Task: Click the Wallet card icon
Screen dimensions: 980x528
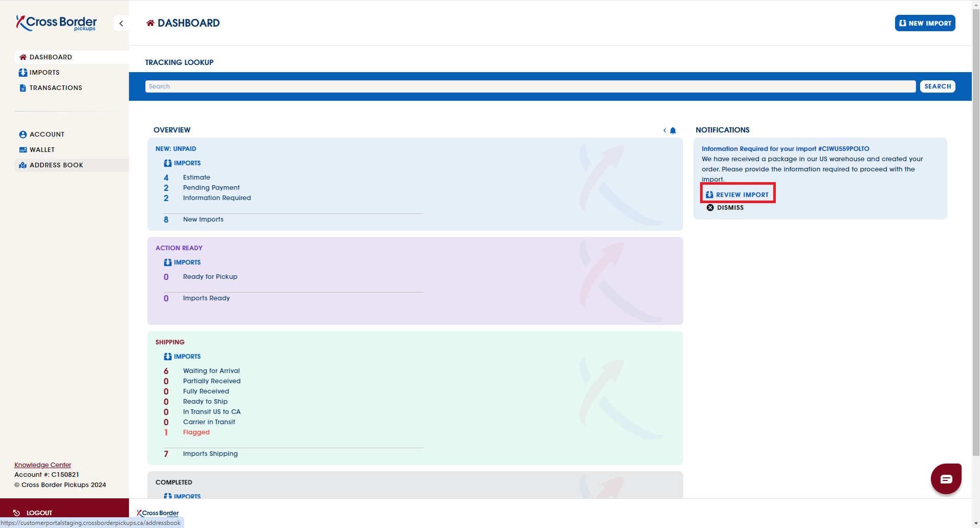Action: (23, 150)
